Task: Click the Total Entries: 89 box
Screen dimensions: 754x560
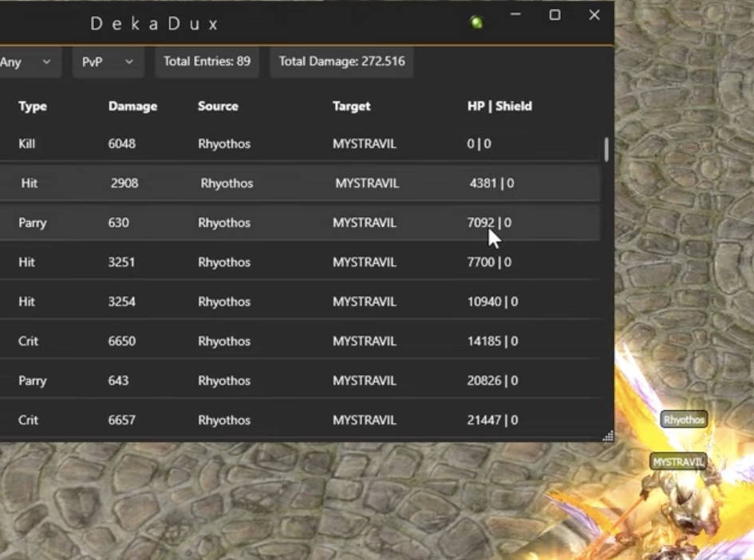Action: coord(207,61)
